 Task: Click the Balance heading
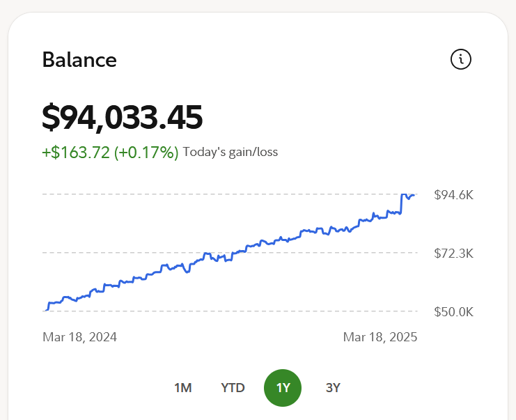click(79, 60)
